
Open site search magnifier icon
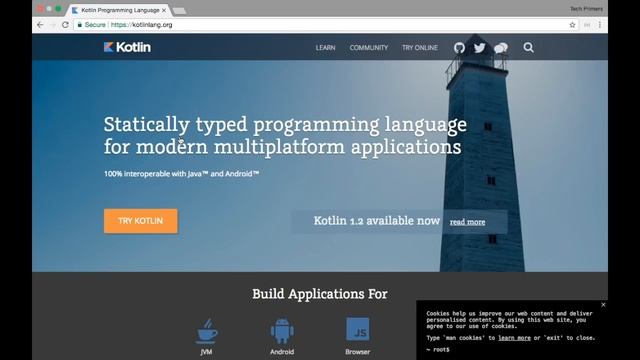click(529, 48)
